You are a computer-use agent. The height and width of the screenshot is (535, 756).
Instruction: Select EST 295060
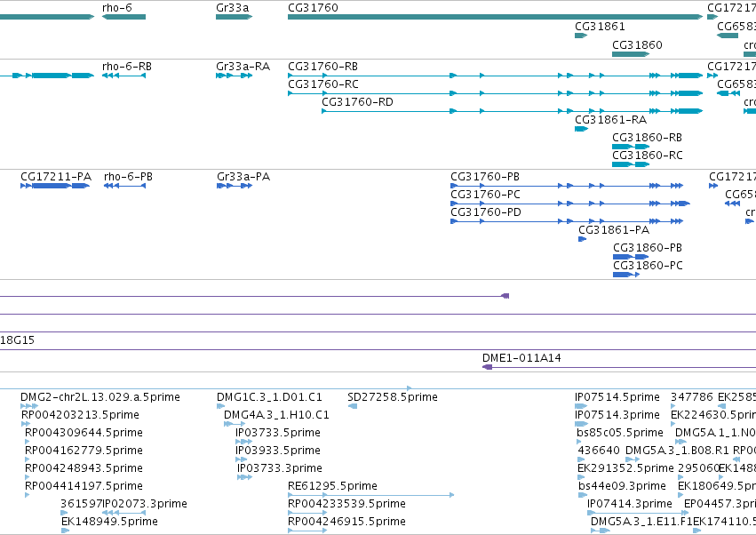680,477
